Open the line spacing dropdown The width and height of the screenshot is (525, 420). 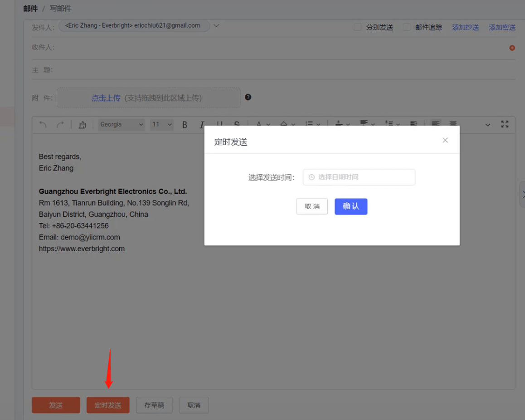393,123
